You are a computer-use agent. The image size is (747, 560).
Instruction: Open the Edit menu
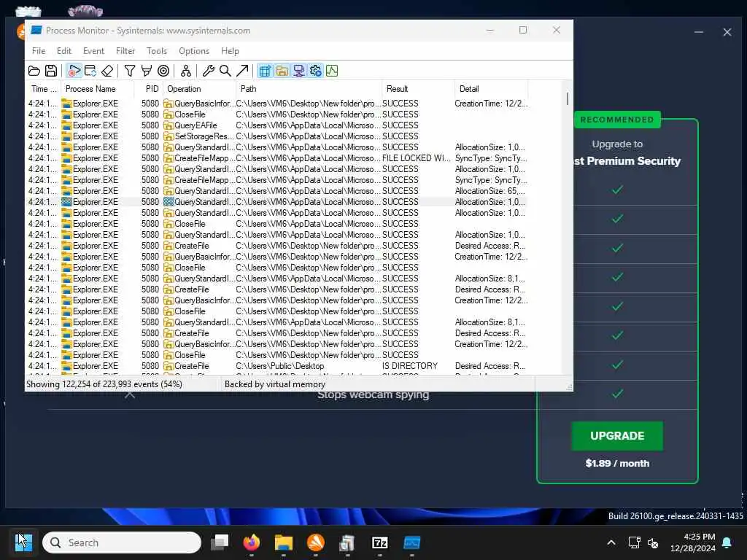click(x=64, y=51)
